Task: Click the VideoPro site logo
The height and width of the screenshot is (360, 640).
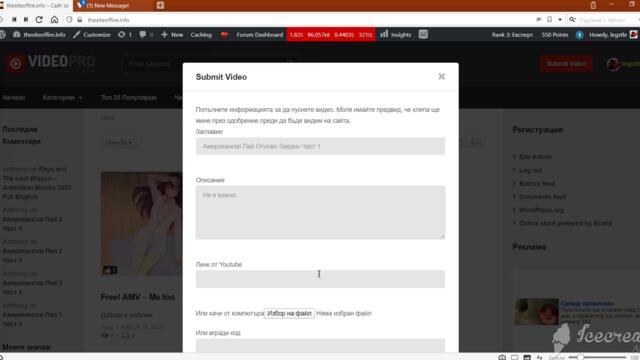Action: [x=52, y=62]
